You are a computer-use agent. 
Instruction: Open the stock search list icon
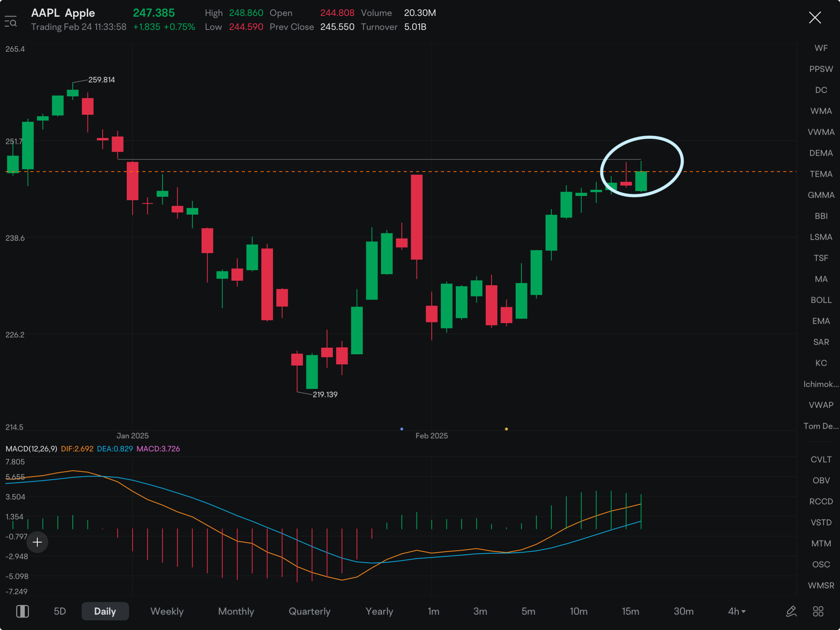(11, 21)
